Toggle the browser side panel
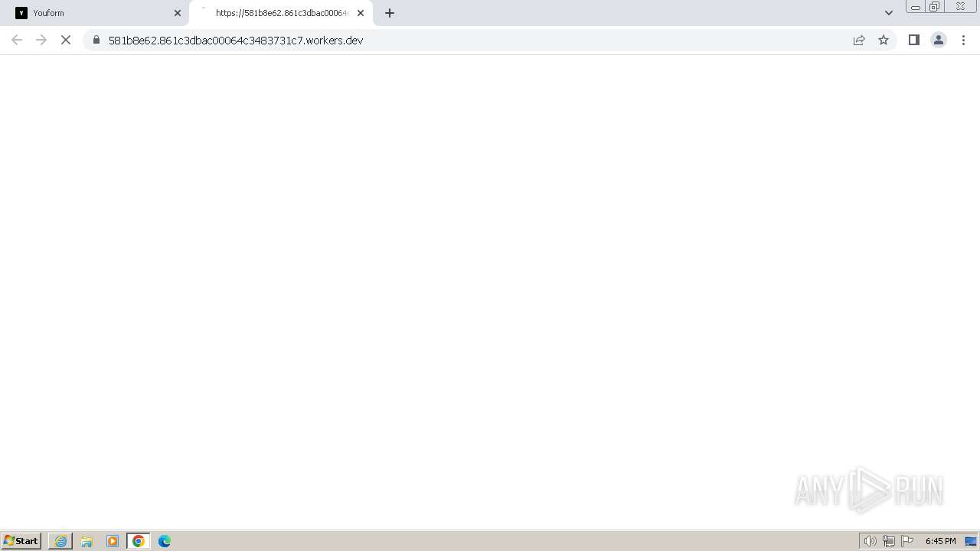Screen dimensions: 980x551 [x=914, y=40]
